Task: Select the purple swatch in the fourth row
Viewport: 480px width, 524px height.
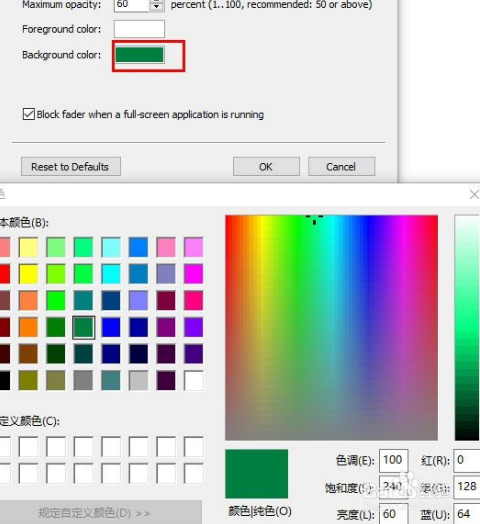Action: click(x=166, y=327)
